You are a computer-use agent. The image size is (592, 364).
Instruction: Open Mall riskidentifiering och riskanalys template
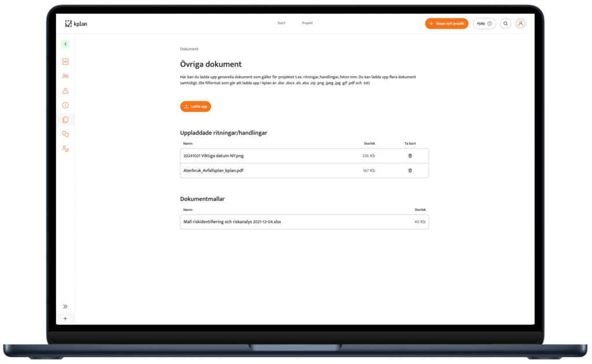(232, 222)
